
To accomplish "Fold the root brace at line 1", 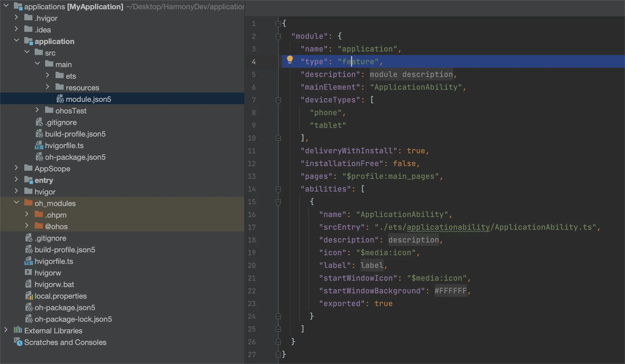I will 278,24.
